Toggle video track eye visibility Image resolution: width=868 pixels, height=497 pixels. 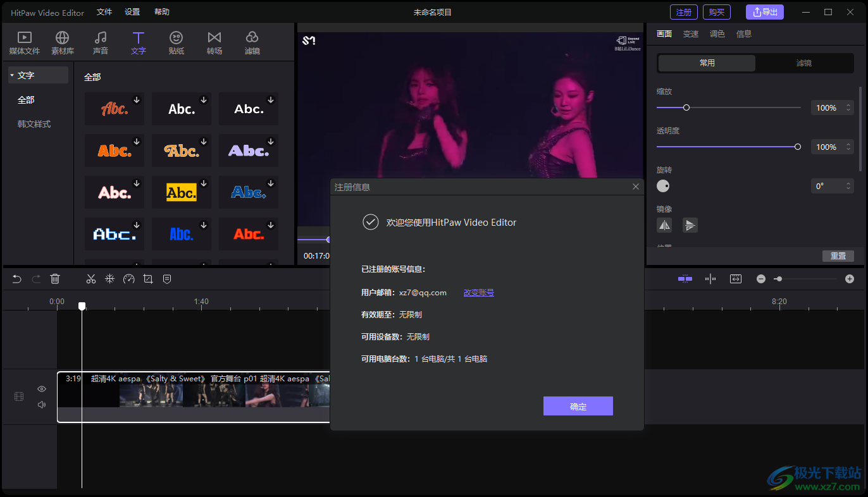[42, 389]
